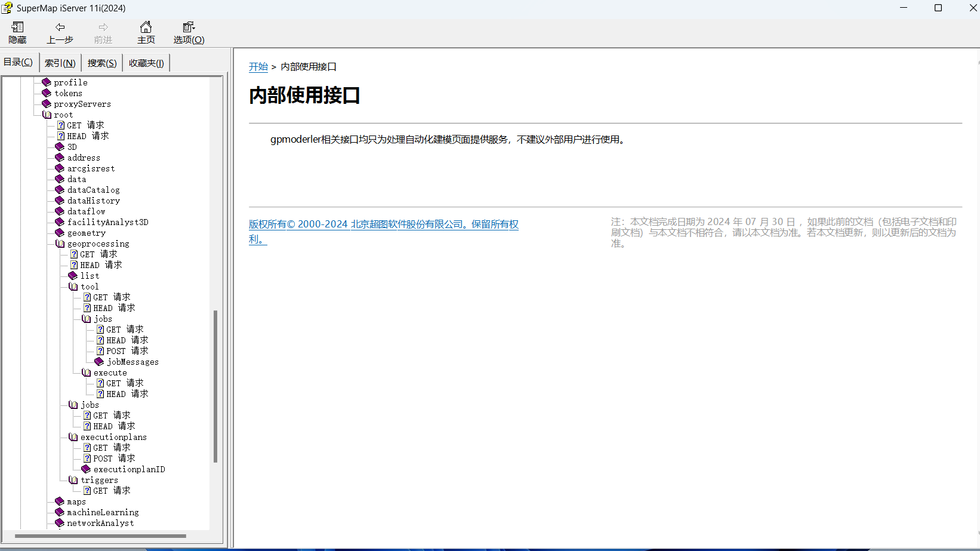
Task: Click the open book icon beside root
Action: 47,115
